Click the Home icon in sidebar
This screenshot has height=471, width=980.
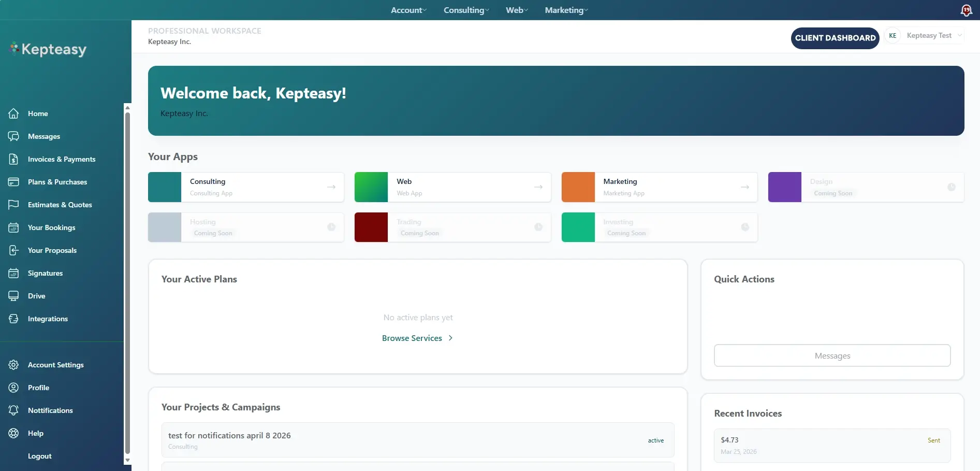click(x=13, y=113)
